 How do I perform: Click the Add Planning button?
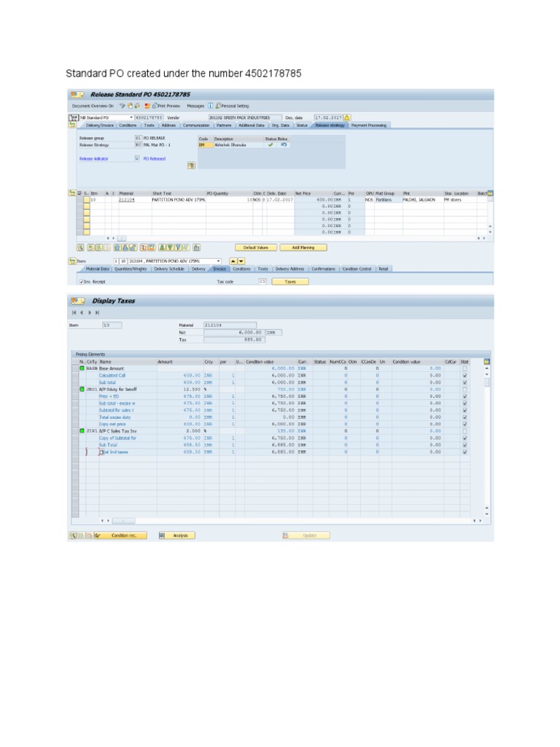pos(303,247)
